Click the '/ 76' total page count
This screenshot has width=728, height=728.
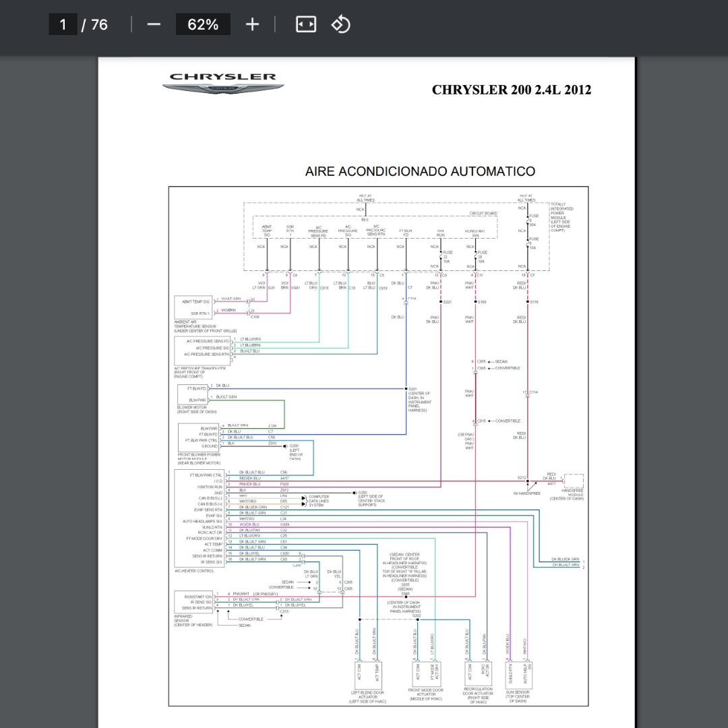click(95, 25)
